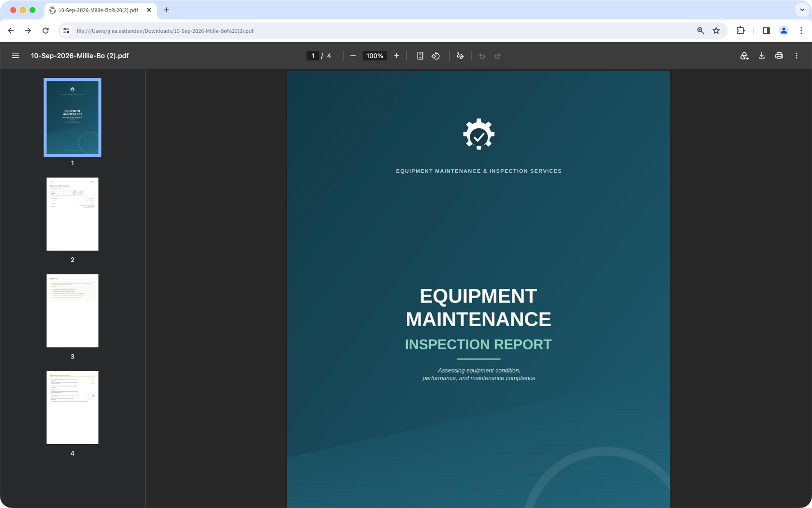Undo the last annotation
This screenshot has width=812, height=508.
coord(482,56)
